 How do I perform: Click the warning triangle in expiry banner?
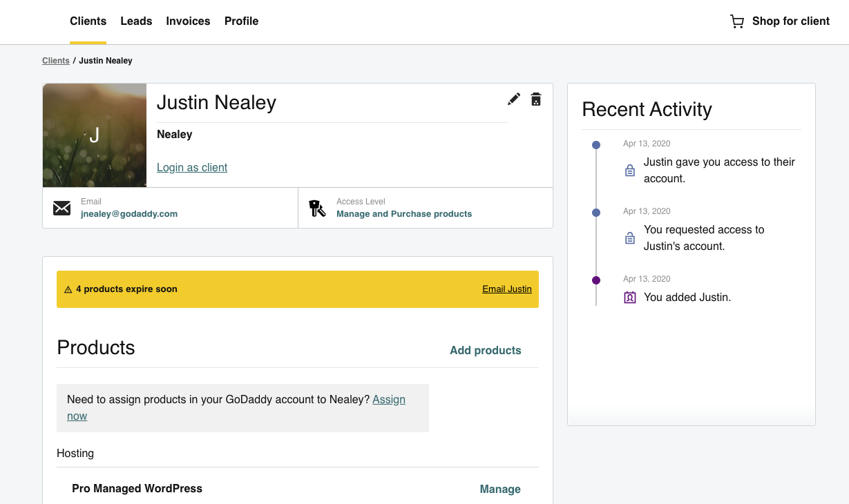(x=68, y=290)
